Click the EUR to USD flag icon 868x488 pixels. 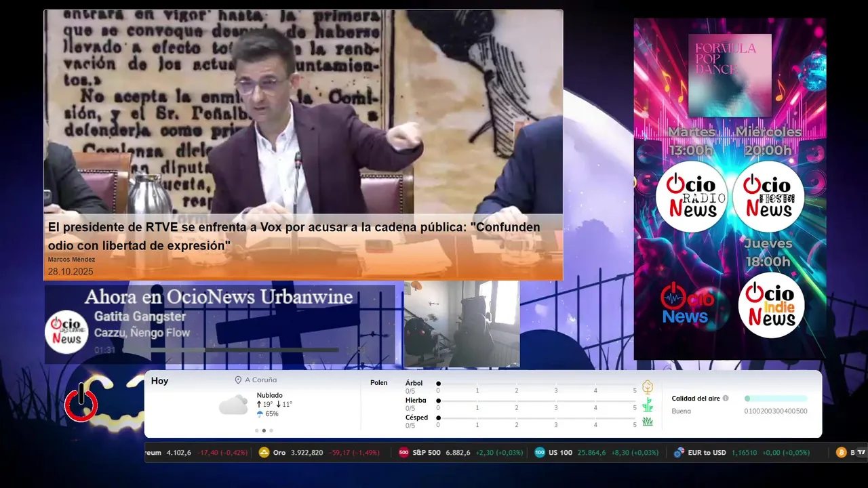point(679,453)
